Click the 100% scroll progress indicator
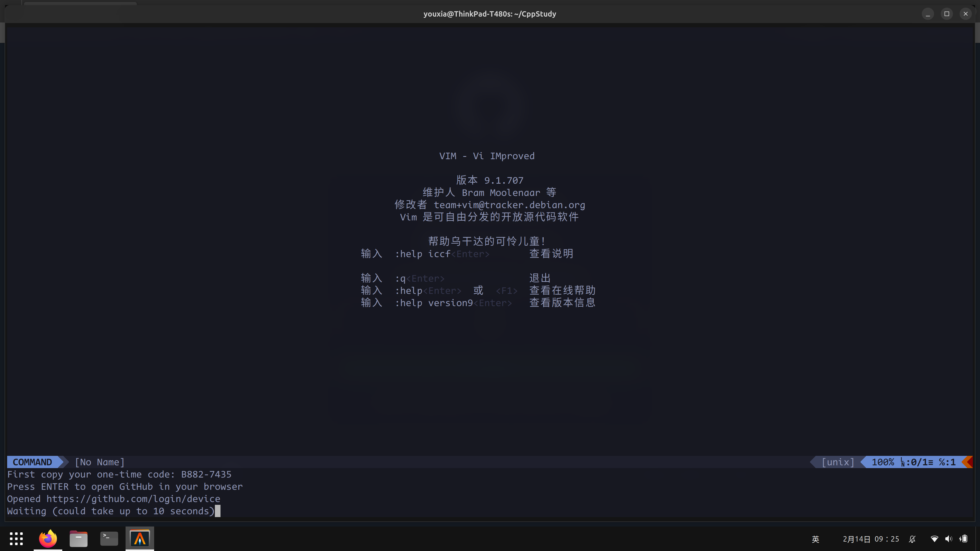 pos(883,462)
